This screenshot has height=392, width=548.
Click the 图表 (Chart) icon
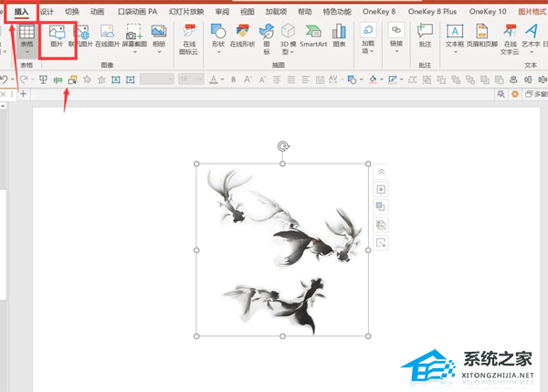click(339, 36)
